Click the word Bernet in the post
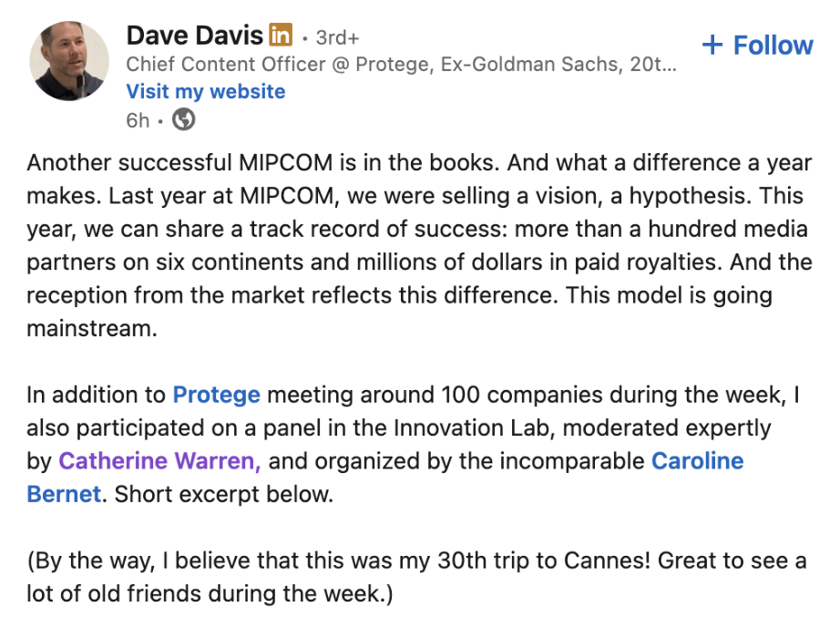 pos(63,494)
